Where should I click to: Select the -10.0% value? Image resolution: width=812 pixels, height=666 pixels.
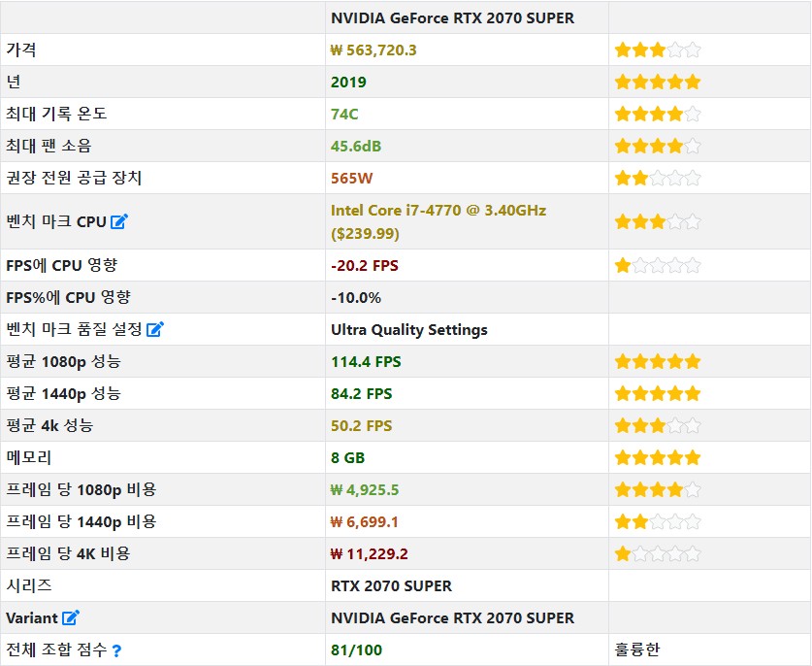pos(356,297)
